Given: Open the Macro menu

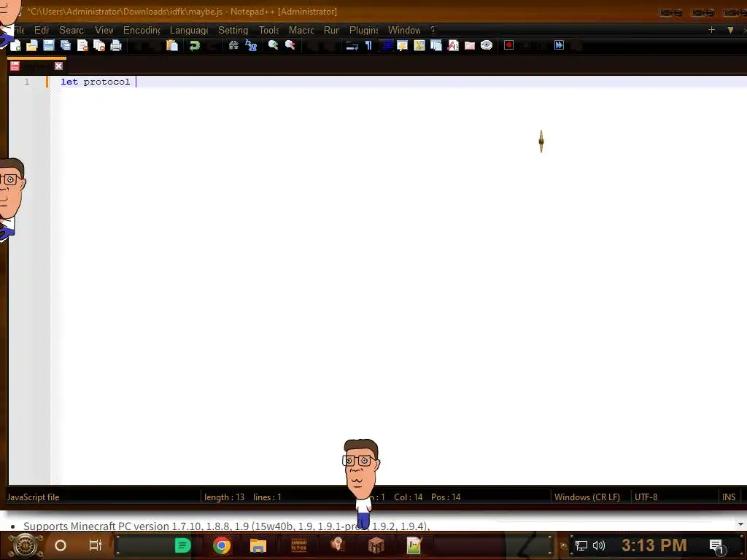Looking at the screenshot, I should point(301,30).
